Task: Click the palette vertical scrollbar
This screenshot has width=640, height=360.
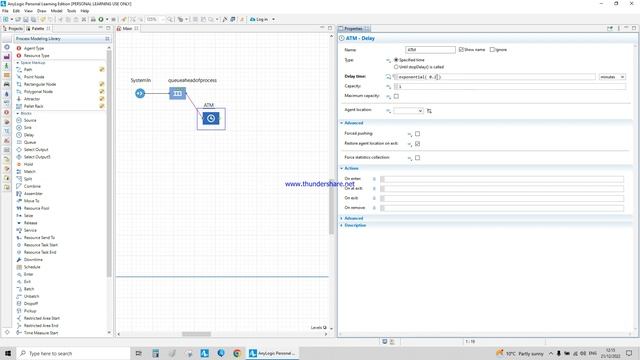Action: tap(109, 163)
